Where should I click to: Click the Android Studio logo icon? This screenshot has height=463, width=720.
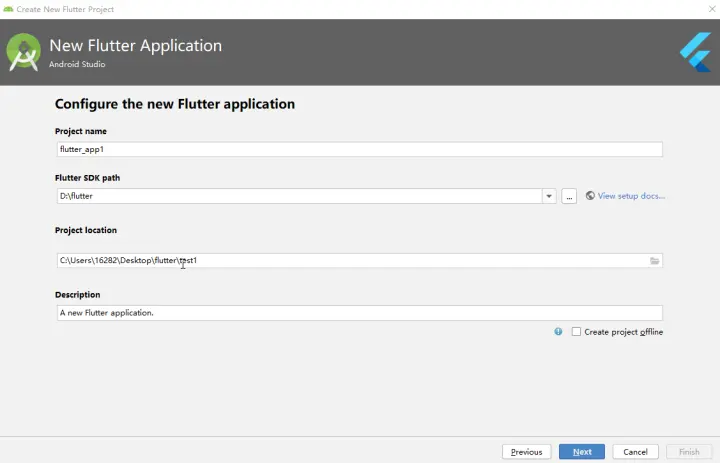pos(23,52)
